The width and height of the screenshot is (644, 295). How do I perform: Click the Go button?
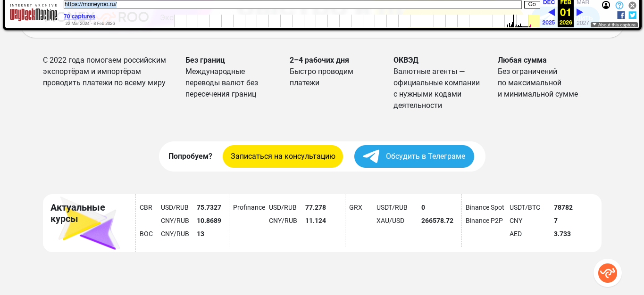(532, 5)
